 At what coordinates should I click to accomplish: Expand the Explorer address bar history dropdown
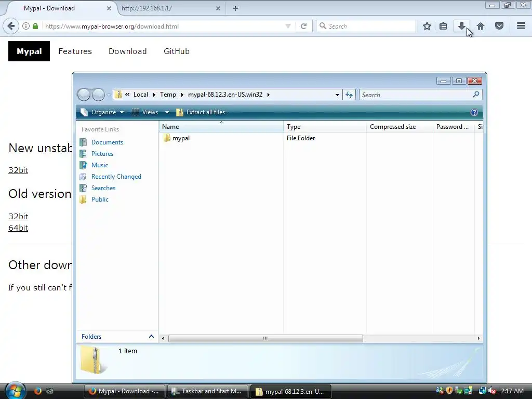337,95
